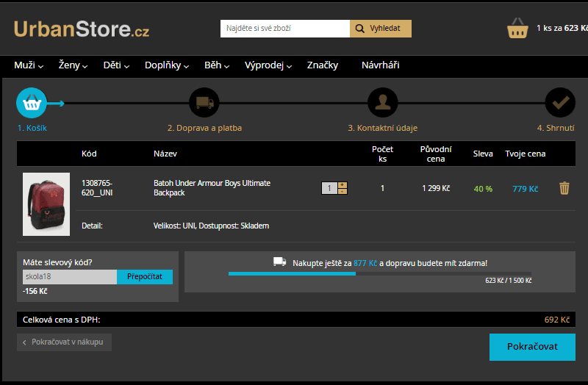
Task: Click the '40 %' discount value
Action: coord(483,189)
